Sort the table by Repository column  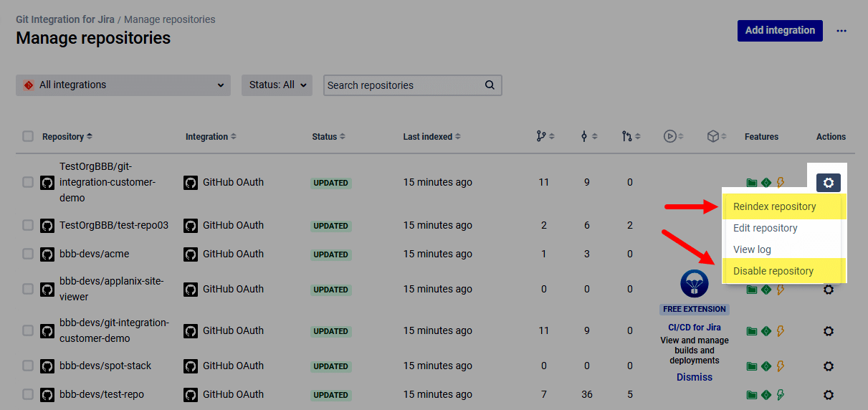coord(67,136)
